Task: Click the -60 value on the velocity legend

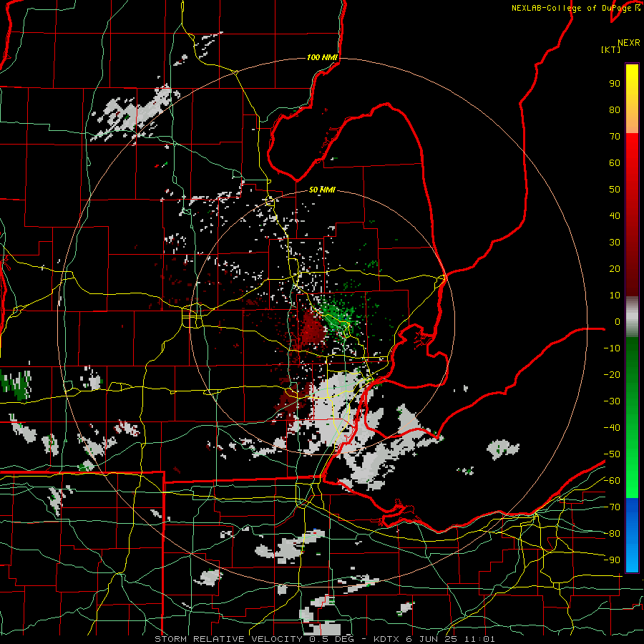Action: tap(612, 481)
